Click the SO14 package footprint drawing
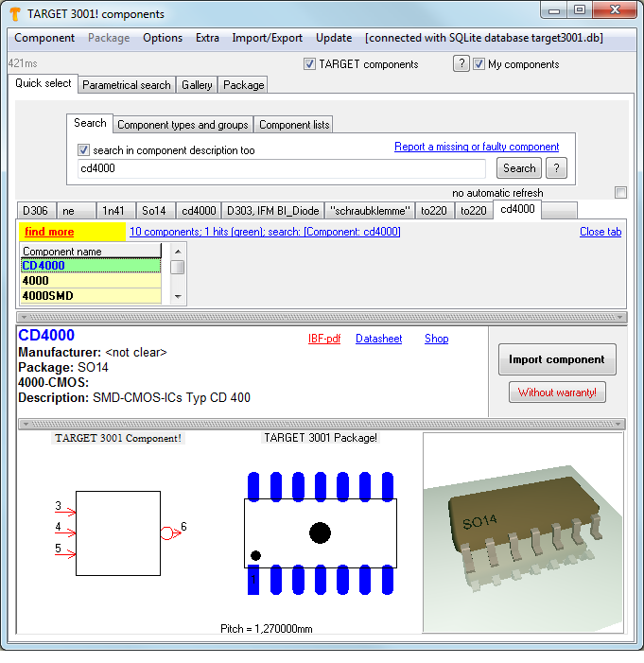The image size is (644, 663). pos(320,533)
